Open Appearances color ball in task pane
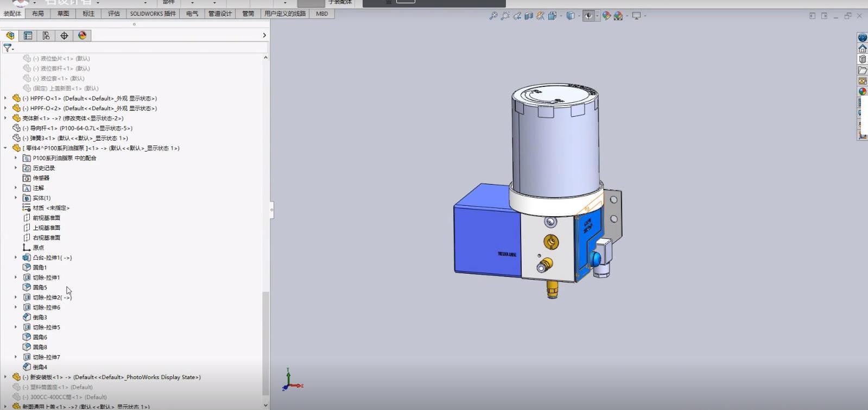This screenshot has height=410, width=868. (x=862, y=91)
